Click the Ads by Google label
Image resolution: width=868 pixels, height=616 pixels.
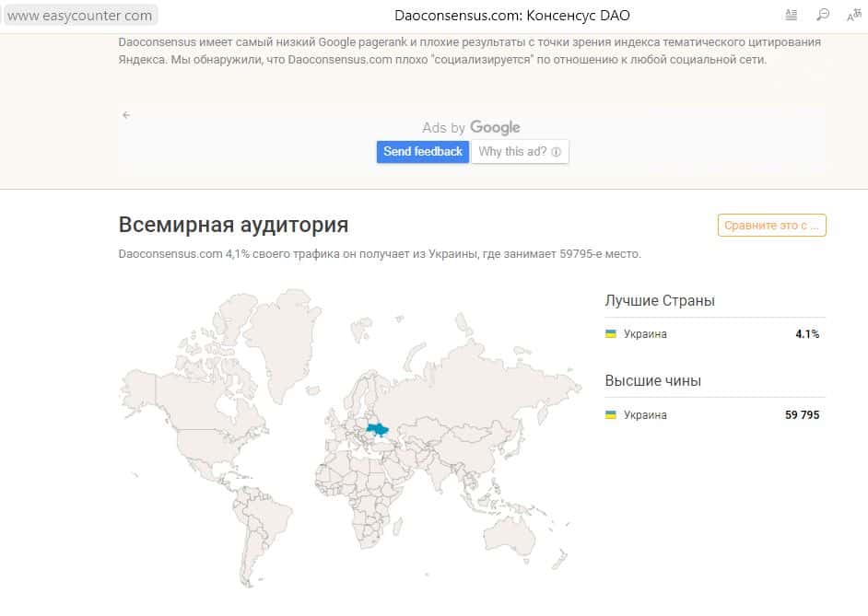[x=471, y=127]
